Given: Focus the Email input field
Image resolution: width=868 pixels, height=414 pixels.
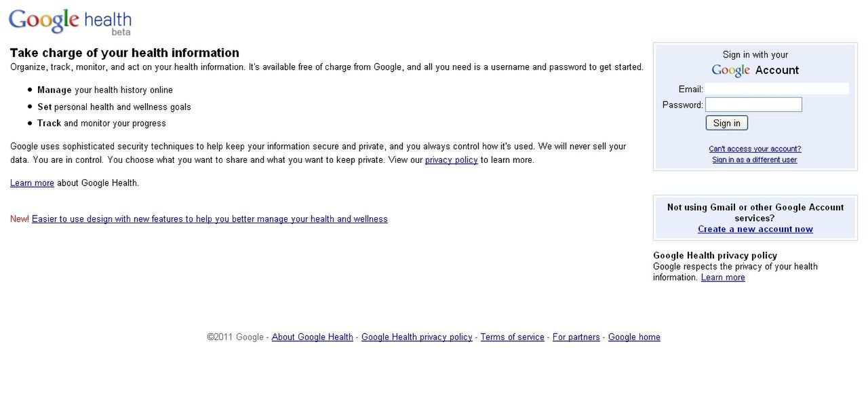Looking at the screenshot, I should tap(776, 89).
